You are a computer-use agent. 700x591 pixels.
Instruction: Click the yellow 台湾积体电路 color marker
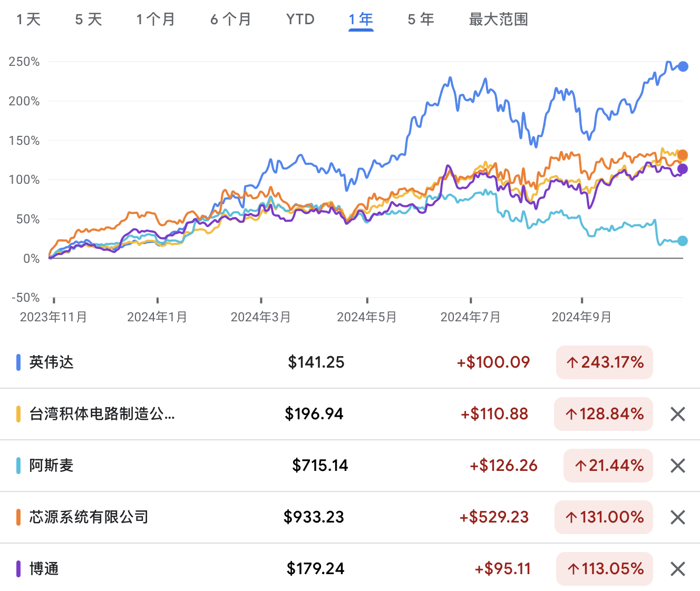tap(18, 414)
